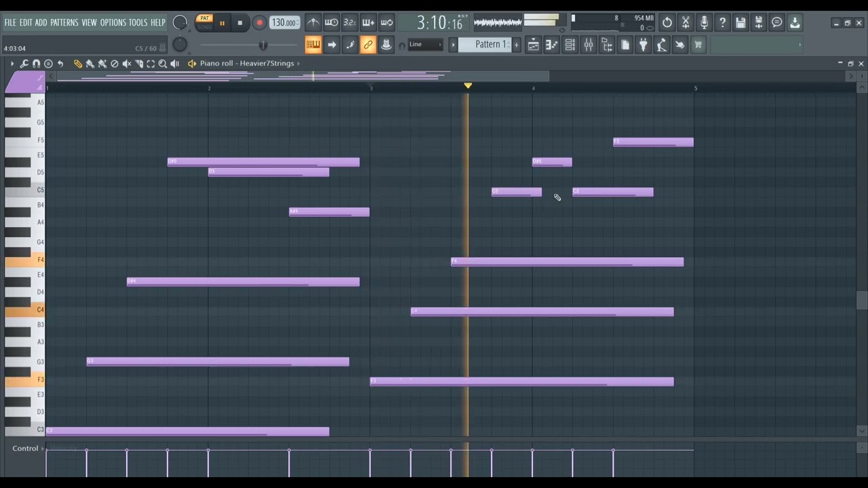Open the chat bubble news icon
This screenshot has height=488, width=868.
click(777, 22)
